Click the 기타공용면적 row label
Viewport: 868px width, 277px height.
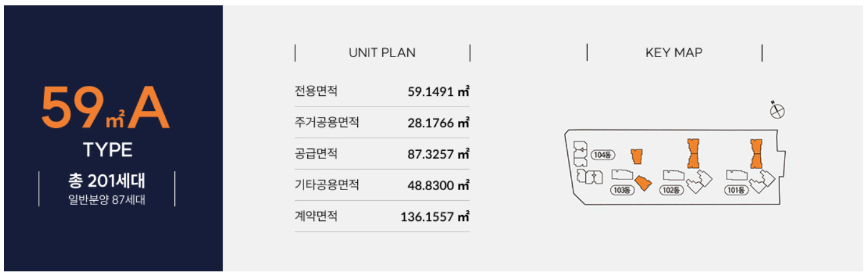[327, 185]
